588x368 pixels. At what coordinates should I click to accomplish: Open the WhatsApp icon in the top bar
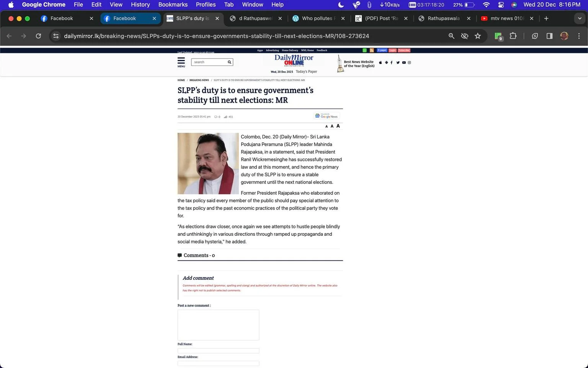(364, 50)
